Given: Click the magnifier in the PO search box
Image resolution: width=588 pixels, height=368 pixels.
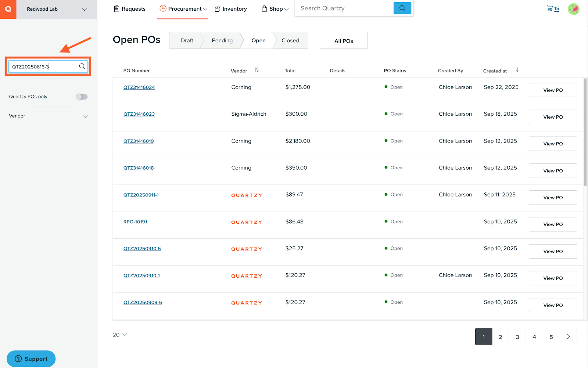Looking at the screenshot, I should coord(82,66).
